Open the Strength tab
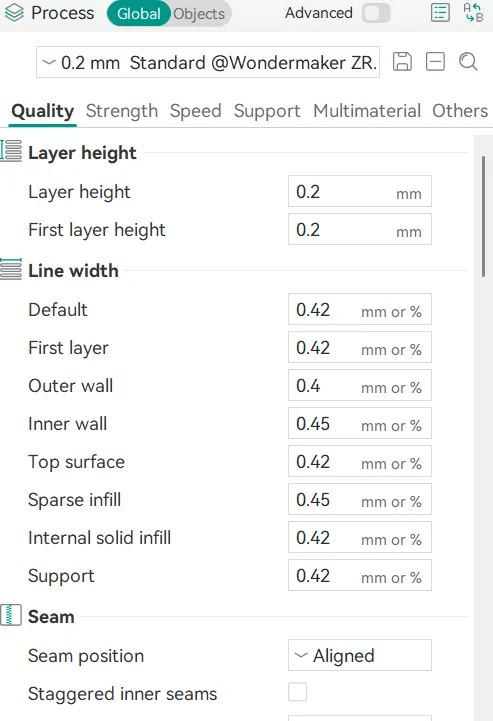 (x=122, y=111)
